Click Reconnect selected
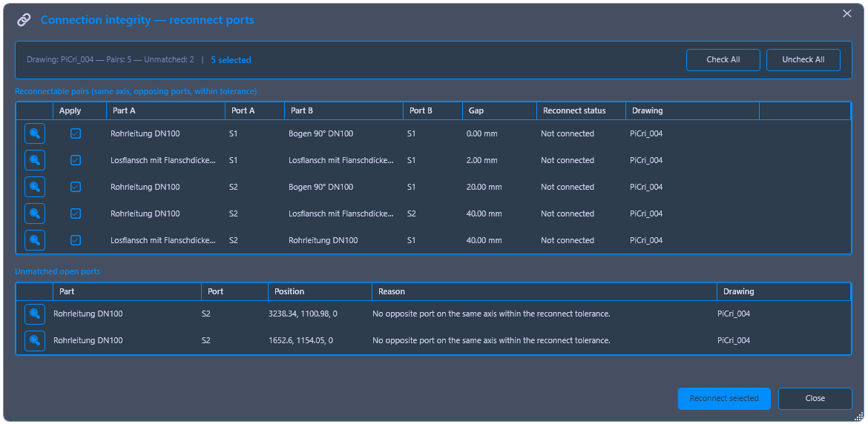 (x=724, y=399)
